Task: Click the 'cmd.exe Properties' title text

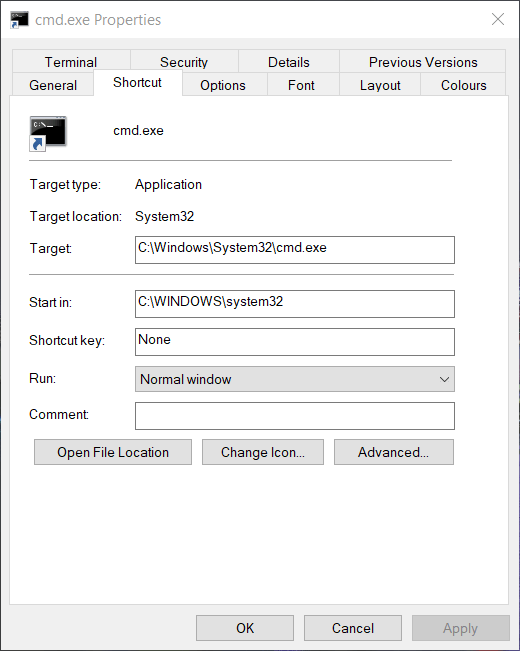Action: 98,20
